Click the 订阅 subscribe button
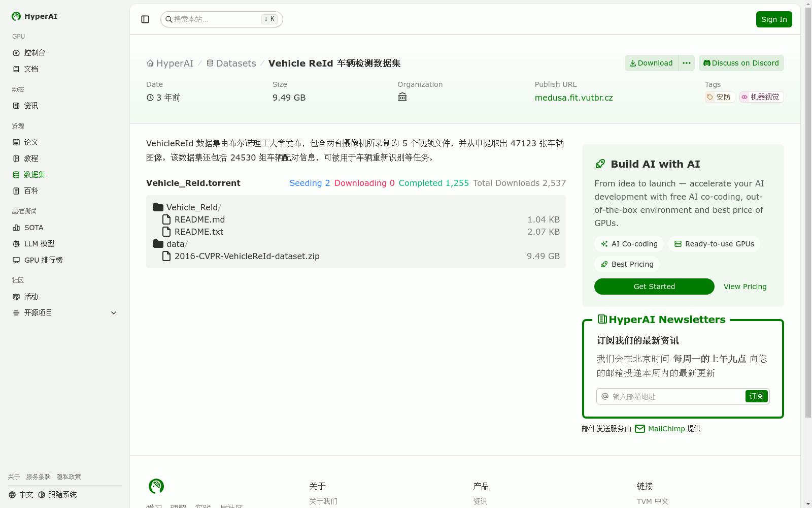 point(757,396)
